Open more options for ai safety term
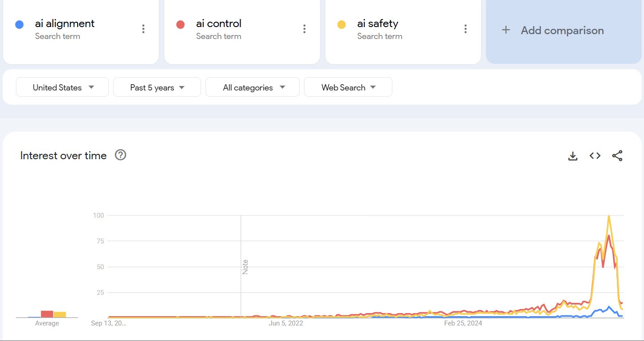This screenshot has width=644, height=341. (x=466, y=29)
